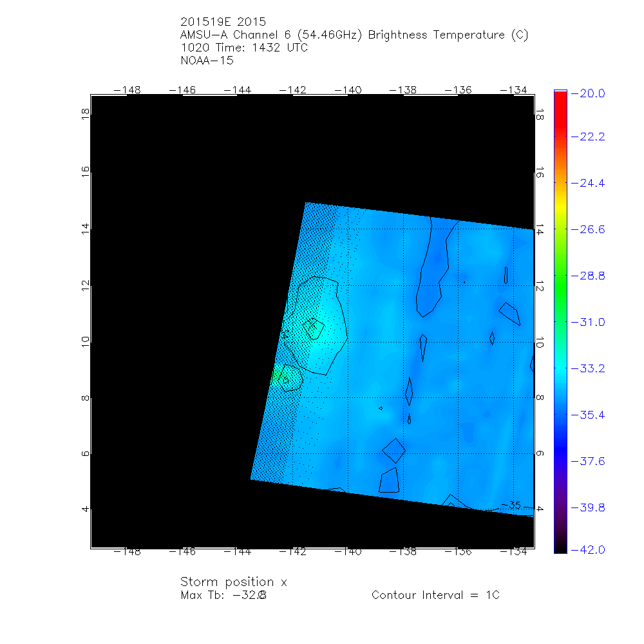Click the -148 label on the top axis
Viewport: 644px width, 644px height.
click(127, 90)
